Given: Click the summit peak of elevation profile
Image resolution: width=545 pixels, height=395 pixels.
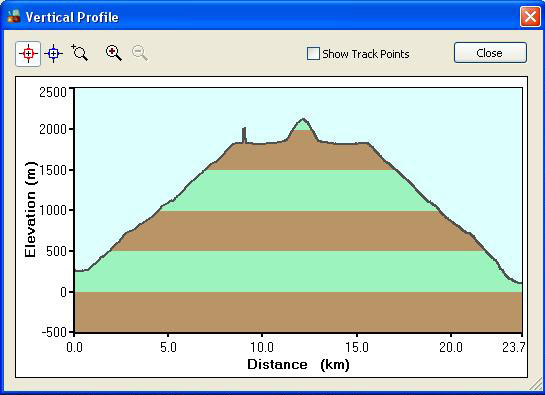Looking at the screenshot, I should (303, 119).
